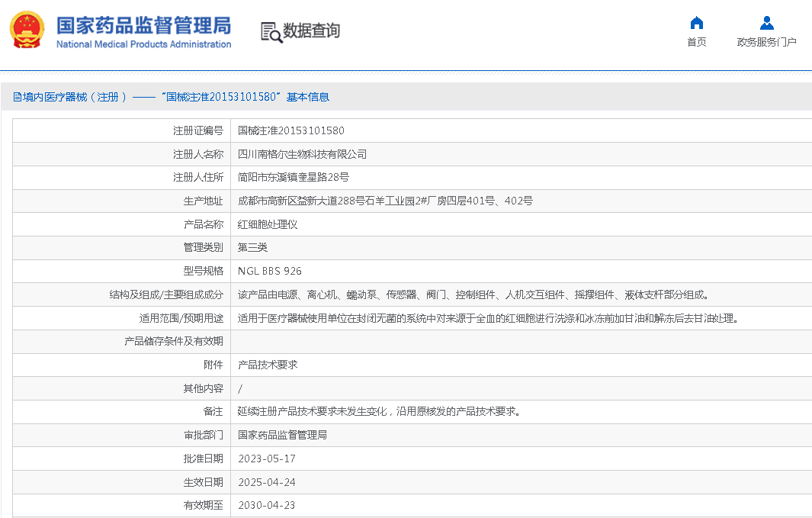Click the national emblem logo

[27, 31]
